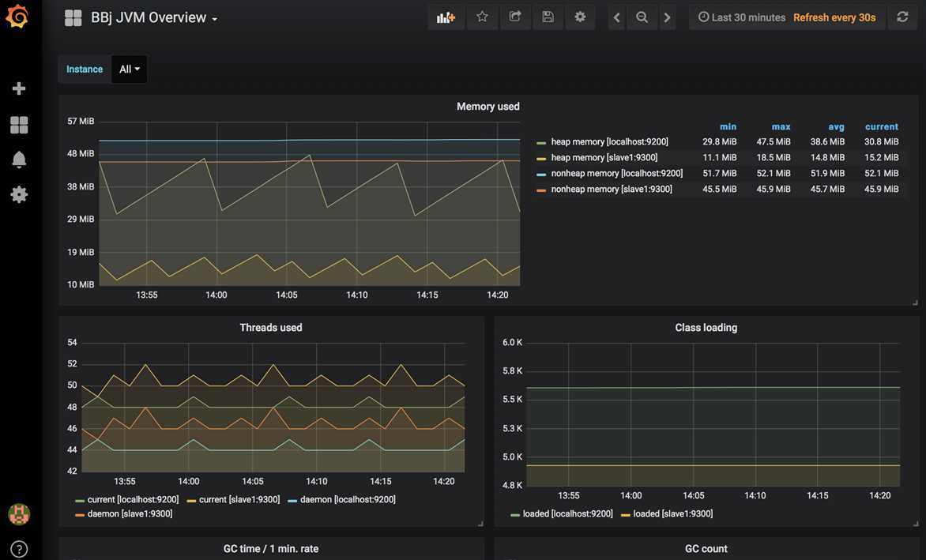Image resolution: width=926 pixels, height=560 pixels.
Task: Sort Memory legend by max column
Action: 781,126
